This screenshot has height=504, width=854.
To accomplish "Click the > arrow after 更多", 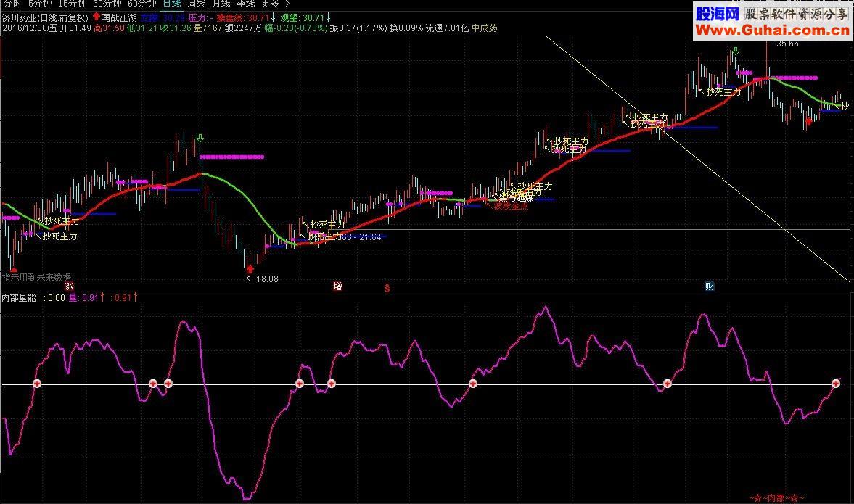I will tap(287, 4).
